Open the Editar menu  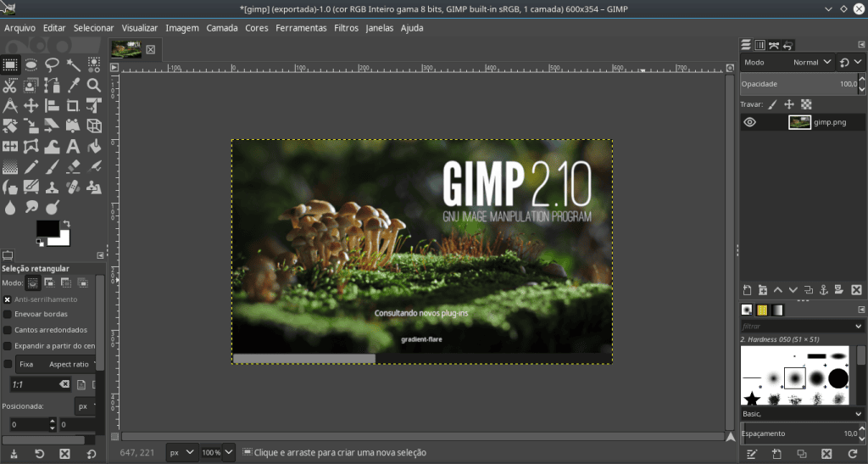tap(54, 28)
